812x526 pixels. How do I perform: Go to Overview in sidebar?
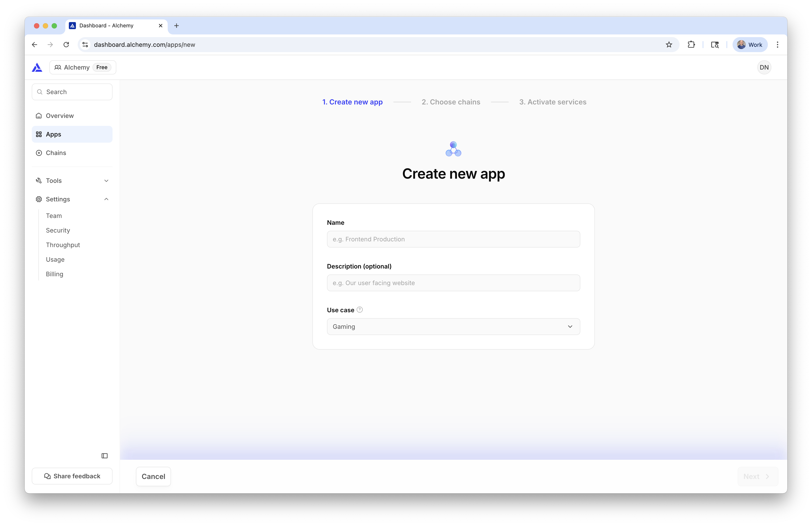(60, 116)
